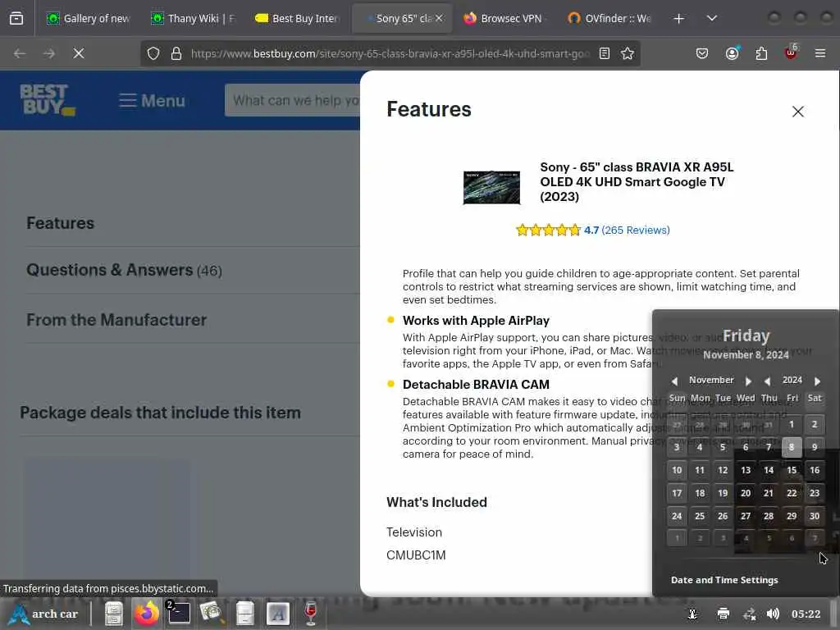This screenshot has width=840, height=630.
Task: Open the printer tray icon
Action: click(x=724, y=614)
